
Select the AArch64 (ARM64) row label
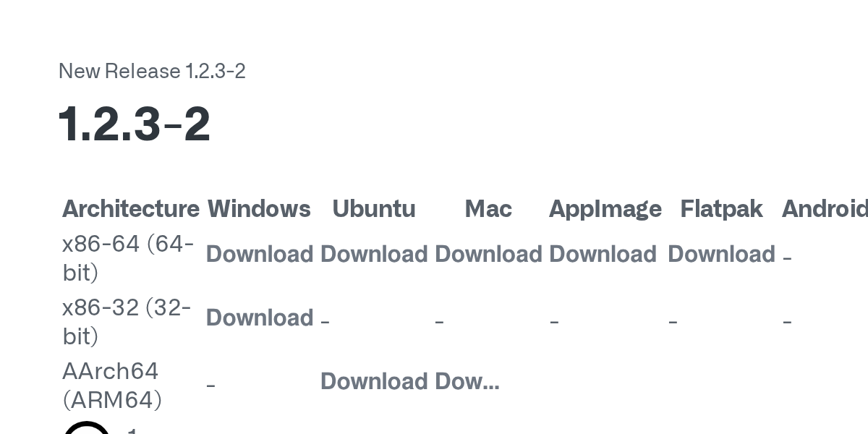[112, 386]
